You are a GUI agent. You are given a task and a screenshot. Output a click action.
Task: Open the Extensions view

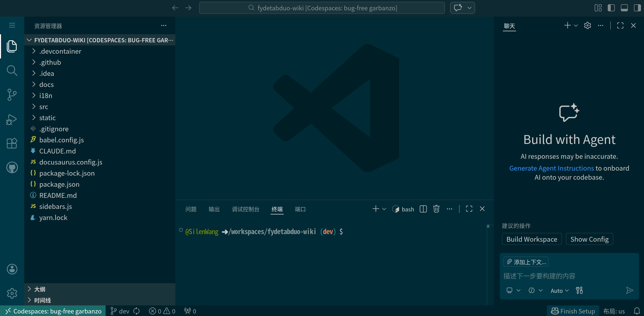coord(12,143)
